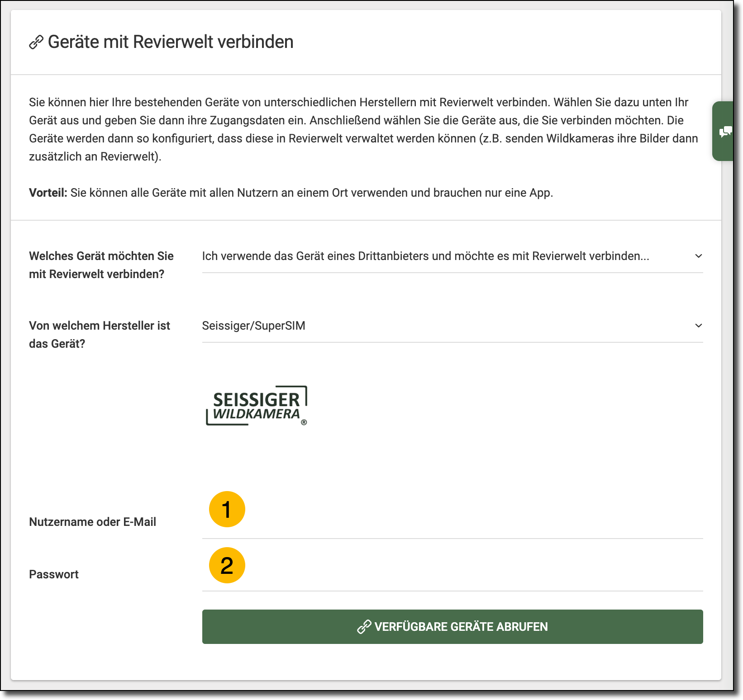Screen dimensions: 743x700
Task: Click the 'Nutzername oder E-Mail' label
Action: point(92,522)
